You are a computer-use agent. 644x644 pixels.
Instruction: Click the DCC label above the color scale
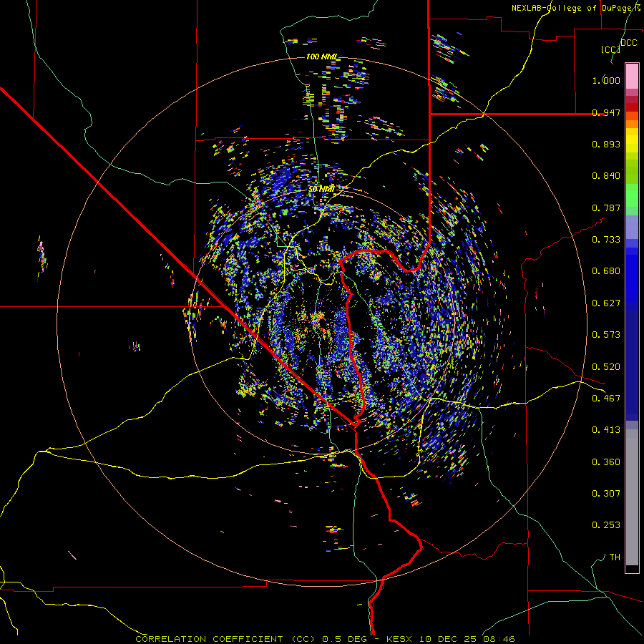(628, 43)
